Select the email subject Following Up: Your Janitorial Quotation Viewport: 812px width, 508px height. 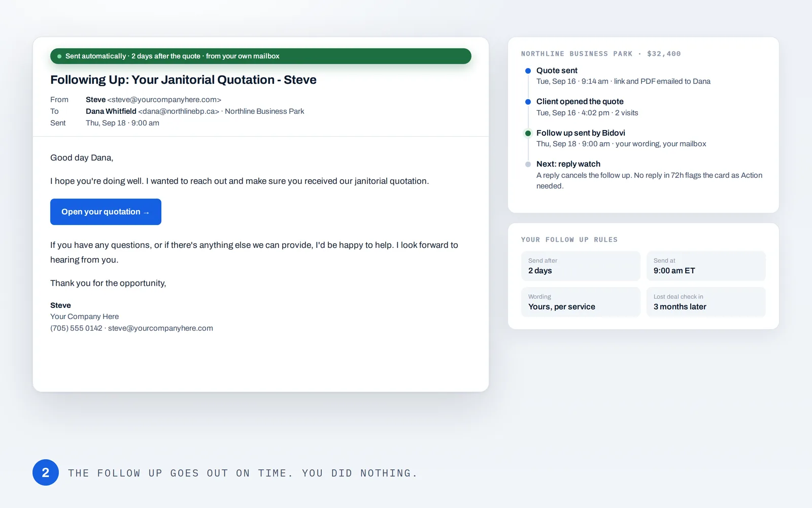click(183, 80)
